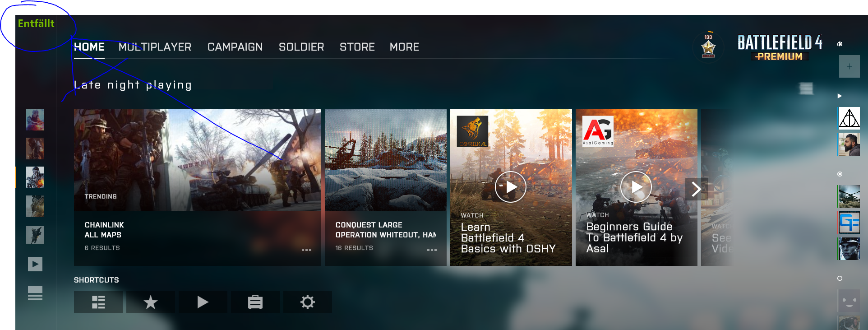868x330 pixels.
Task: Open options dots on Chainlink card
Action: click(x=307, y=250)
